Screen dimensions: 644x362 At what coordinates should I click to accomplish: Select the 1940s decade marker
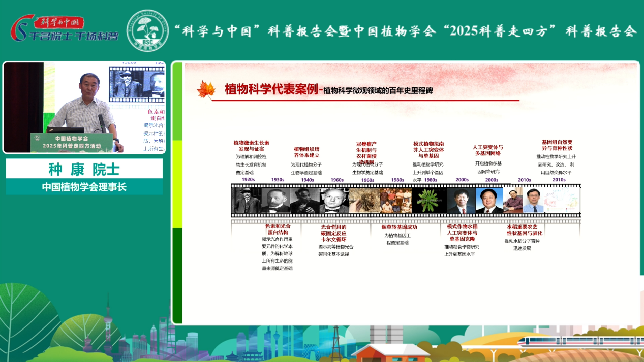tap(308, 180)
